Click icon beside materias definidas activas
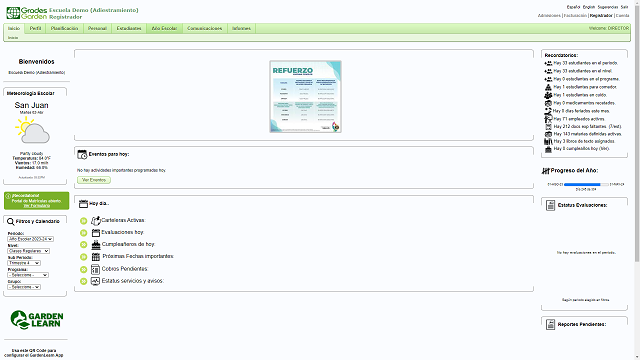 point(548,134)
